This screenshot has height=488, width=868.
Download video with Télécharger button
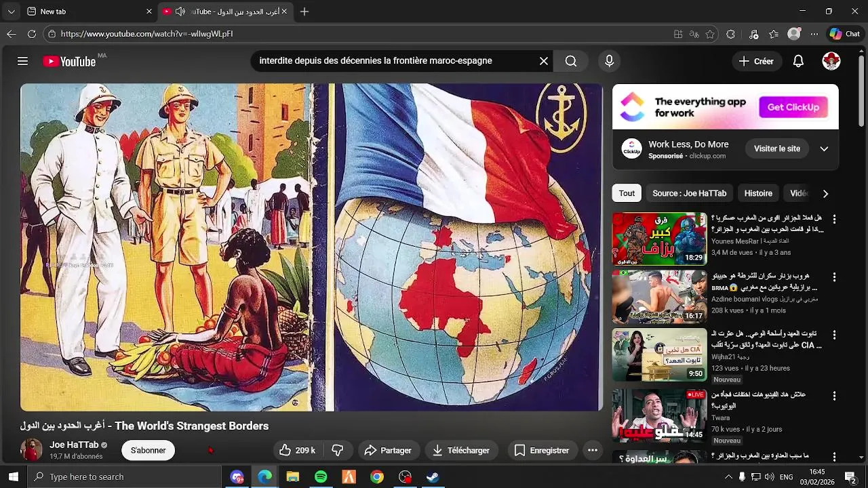(461, 450)
